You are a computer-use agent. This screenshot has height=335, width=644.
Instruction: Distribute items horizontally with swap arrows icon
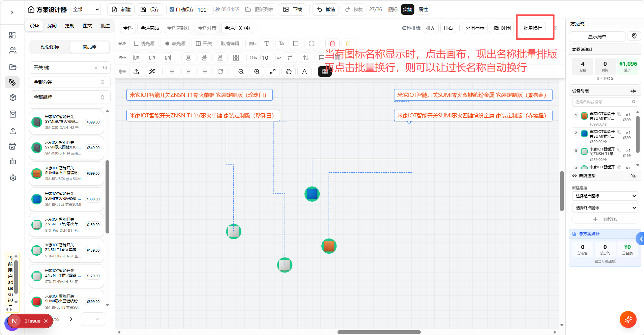290,58
